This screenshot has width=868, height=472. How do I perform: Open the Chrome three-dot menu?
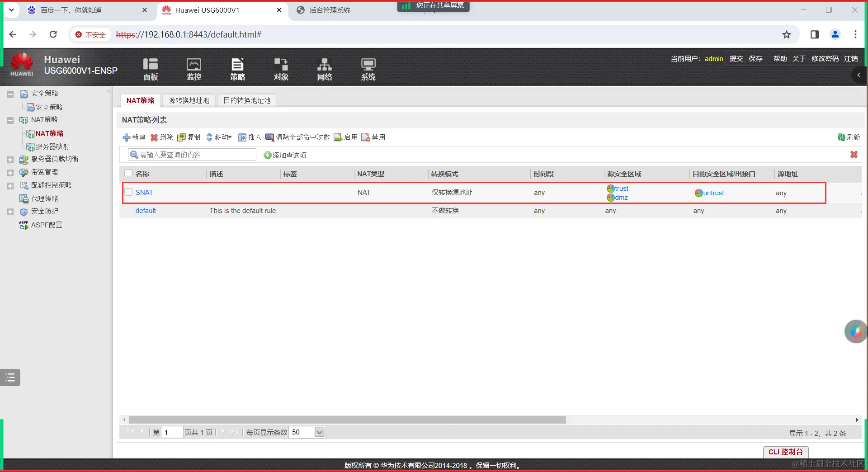(x=855, y=34)
